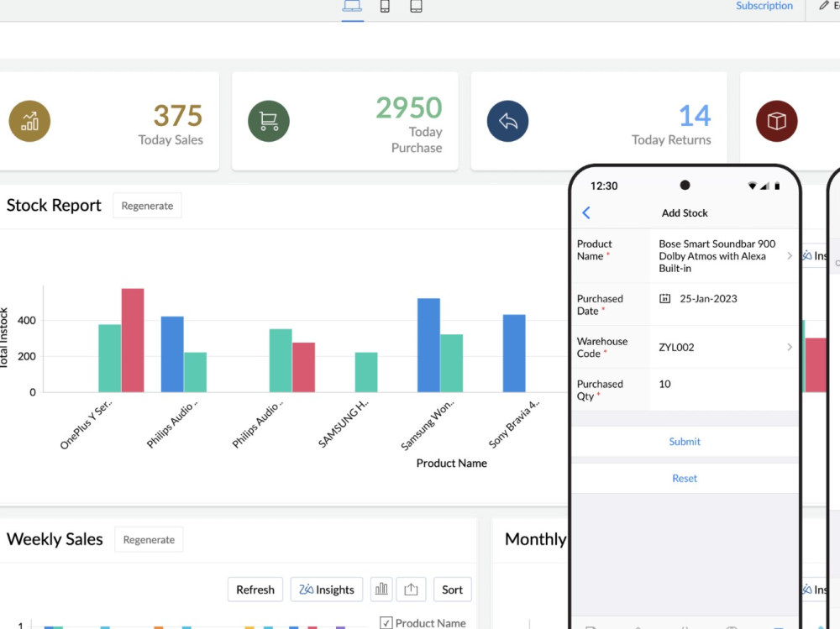Click the gold Today Sales chart icon

click(29, 121)
